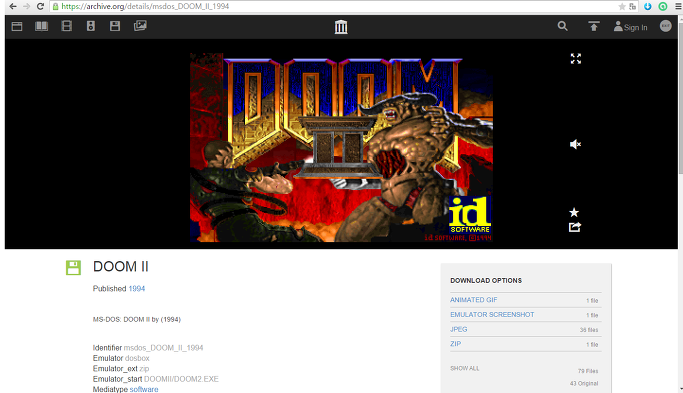Go to Internet Archive home logo
Viewport: 683px width, 393px height.
point(341,27)
